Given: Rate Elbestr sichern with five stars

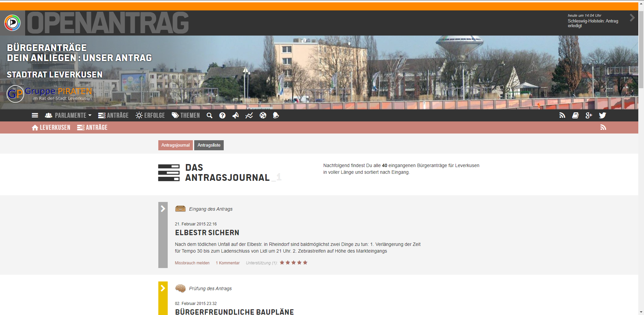Looking at the screenshot, I should [305, 263].
